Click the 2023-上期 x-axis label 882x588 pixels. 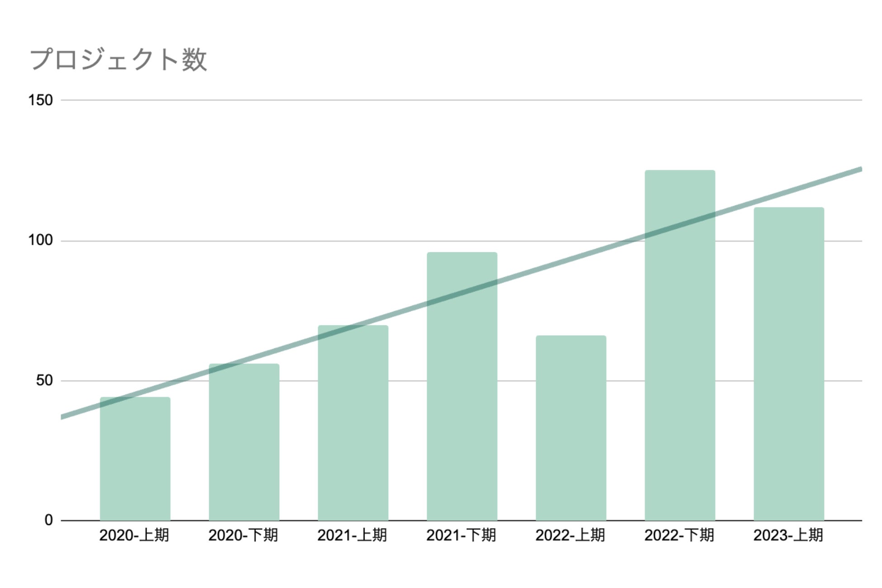click(x=788, y=536)
